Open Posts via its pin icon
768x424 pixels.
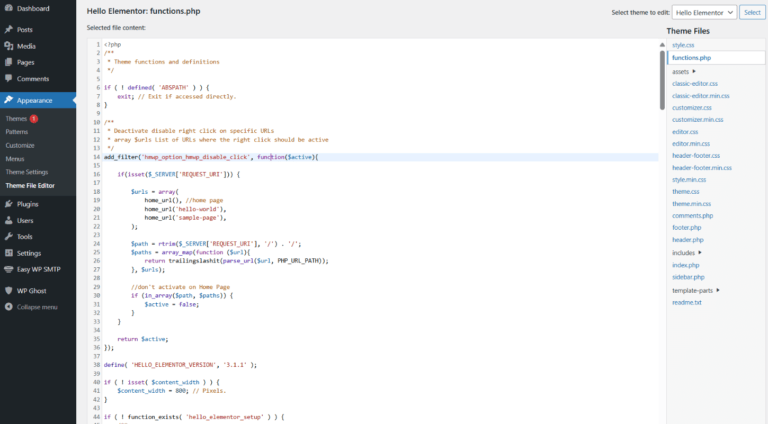pyautogui.click(x=9, y=30)
